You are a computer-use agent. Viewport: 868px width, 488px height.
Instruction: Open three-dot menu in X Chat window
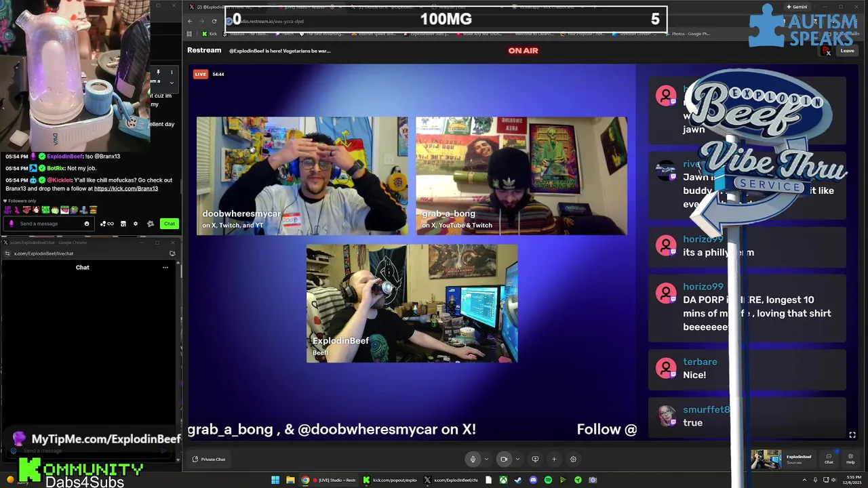coord(165,268)
